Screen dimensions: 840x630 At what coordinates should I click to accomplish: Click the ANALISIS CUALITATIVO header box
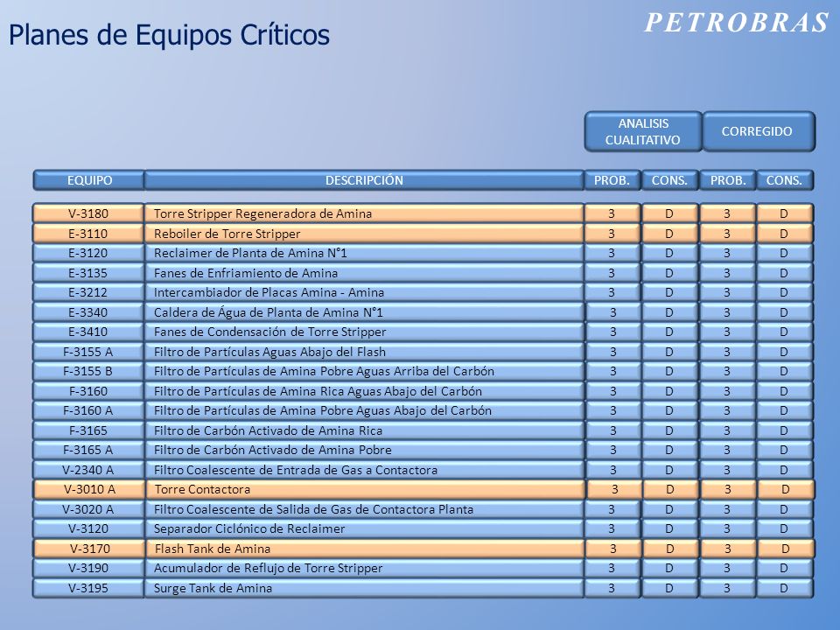pos(643,131)
